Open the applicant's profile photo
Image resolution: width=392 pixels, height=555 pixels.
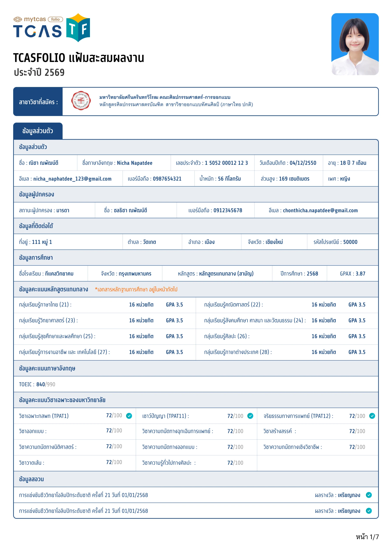pos(355,44)
